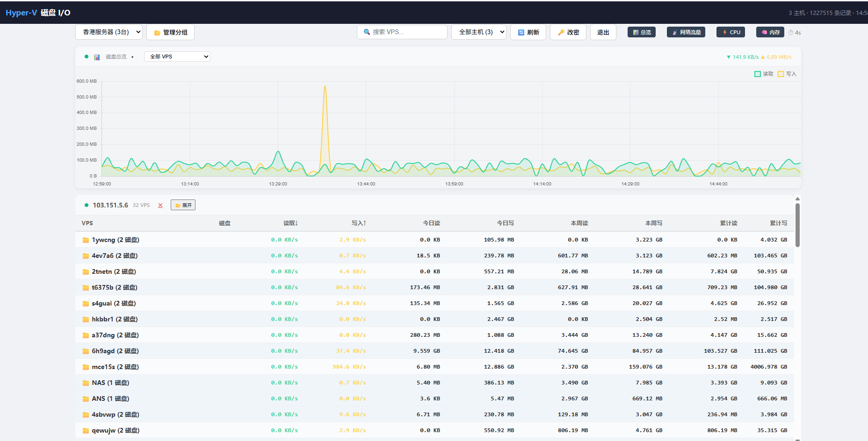Click the folder icon of qewujw row
Viewport: 868px width, 441px height.
[x=86, y=431]
